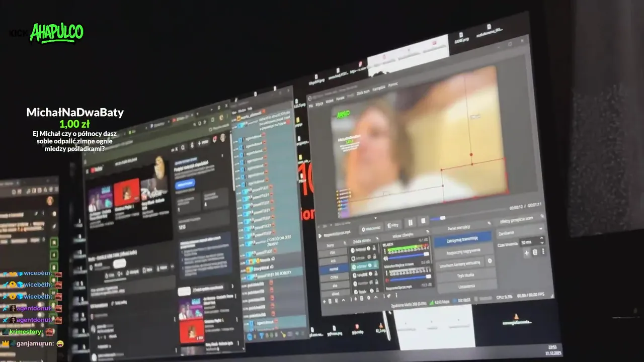Open the transition three-dot options menu
The width and height of the screenshot is (644, 362).
(x=543, y=251)
